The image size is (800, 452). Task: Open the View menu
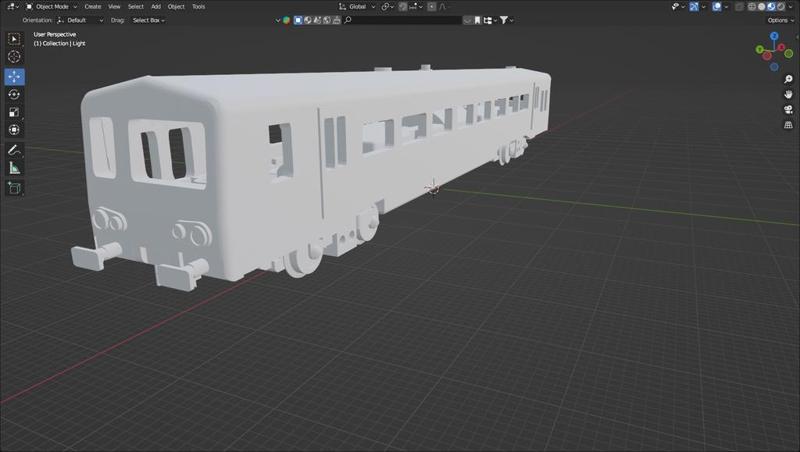tap(114, 7)
